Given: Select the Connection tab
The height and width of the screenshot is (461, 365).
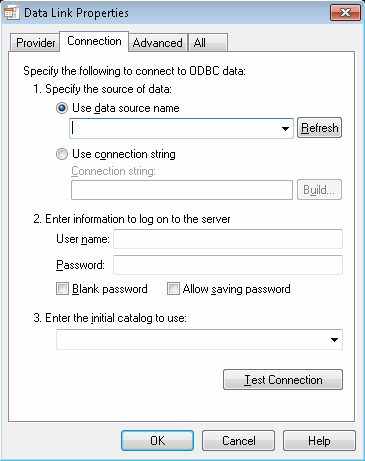Looking at the screenshot, I should click(x=94, y=41).
